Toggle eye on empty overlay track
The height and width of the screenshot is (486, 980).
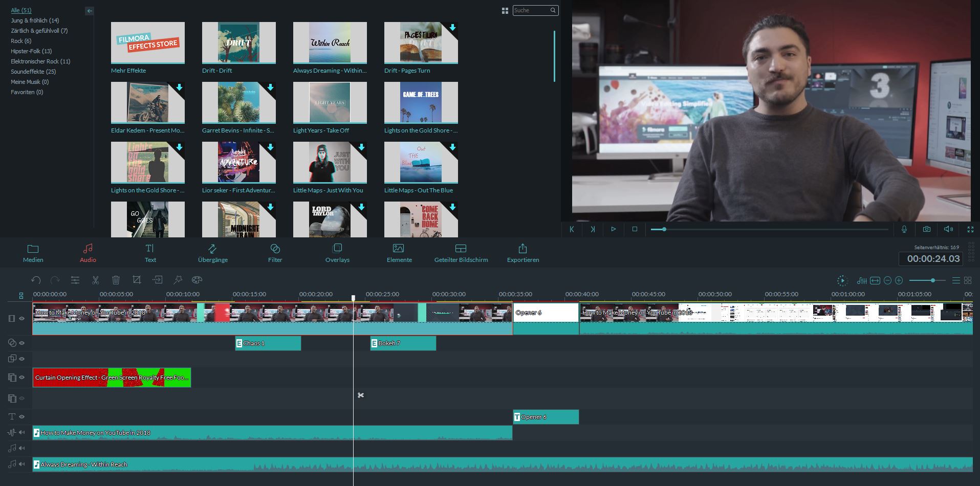pyautogui.click(x=22, y=359)
